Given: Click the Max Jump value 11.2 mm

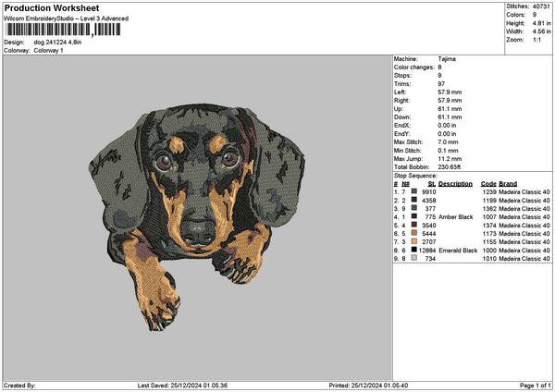Looking at the screenshot, I should click(450, 159).
